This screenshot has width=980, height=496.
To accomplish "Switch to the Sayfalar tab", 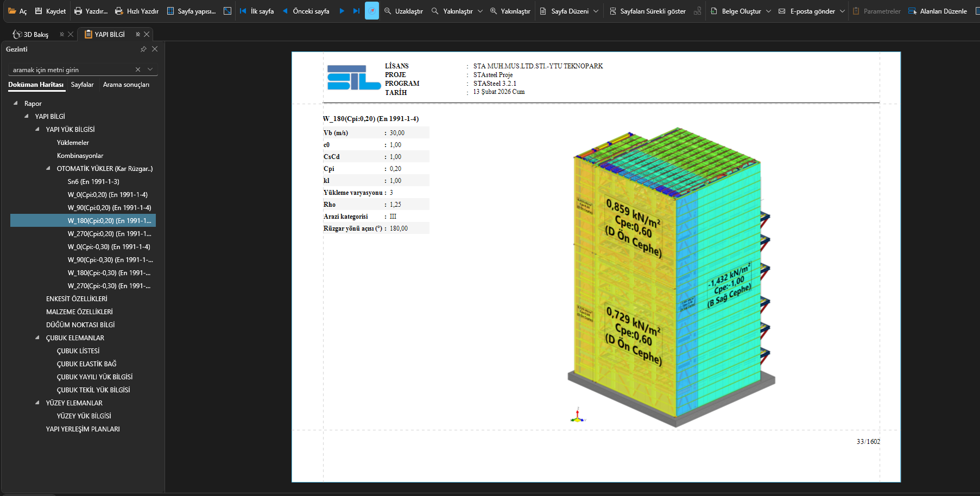I will tap(82, 85).
